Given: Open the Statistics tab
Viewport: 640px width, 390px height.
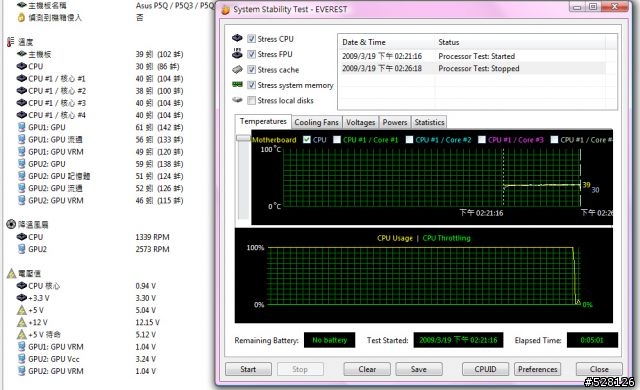Looking at the screenshot, I should [429, 122].
